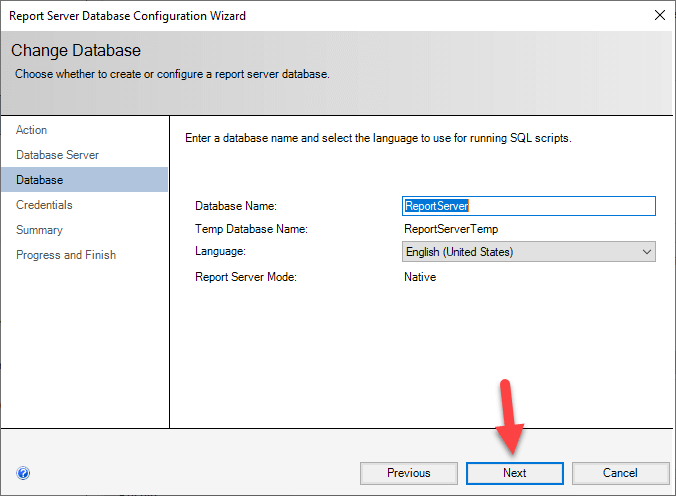Open the Language combo box
676x496 pixels.
520,252
